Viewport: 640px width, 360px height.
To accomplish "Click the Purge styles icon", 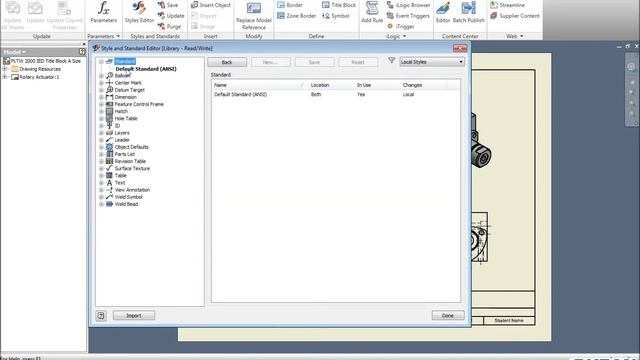I will (x=169, y=26).
